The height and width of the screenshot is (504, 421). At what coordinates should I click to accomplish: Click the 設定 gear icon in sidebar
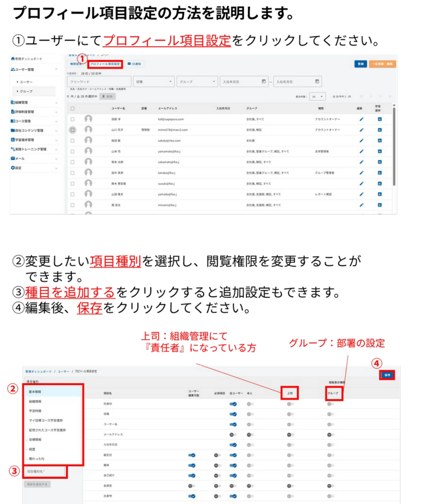click(13, 168)
